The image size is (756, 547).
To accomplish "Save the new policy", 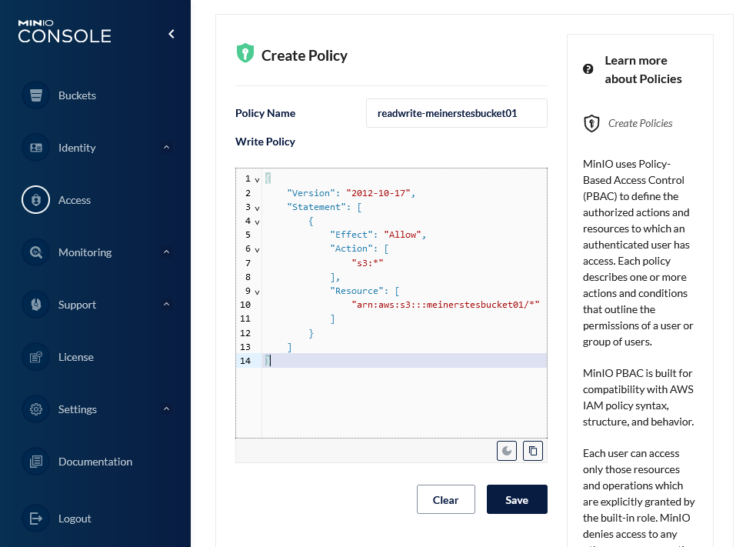I will click(517, 499).
